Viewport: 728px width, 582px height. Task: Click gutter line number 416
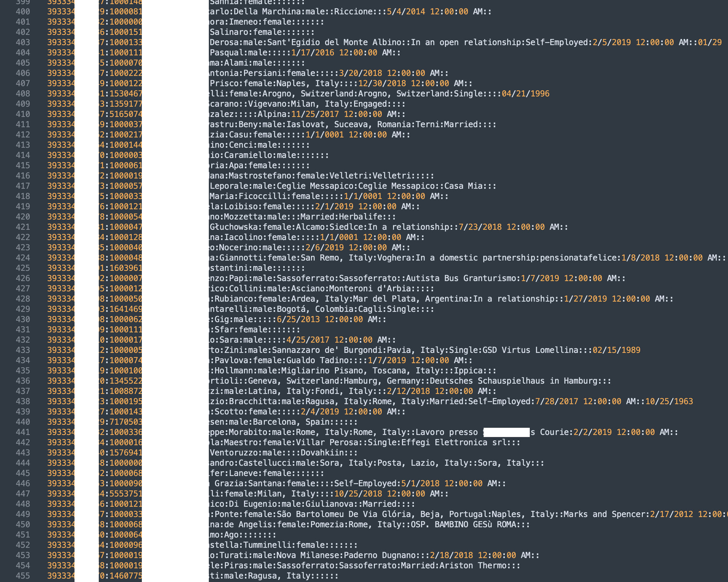(x=23, y=176)
